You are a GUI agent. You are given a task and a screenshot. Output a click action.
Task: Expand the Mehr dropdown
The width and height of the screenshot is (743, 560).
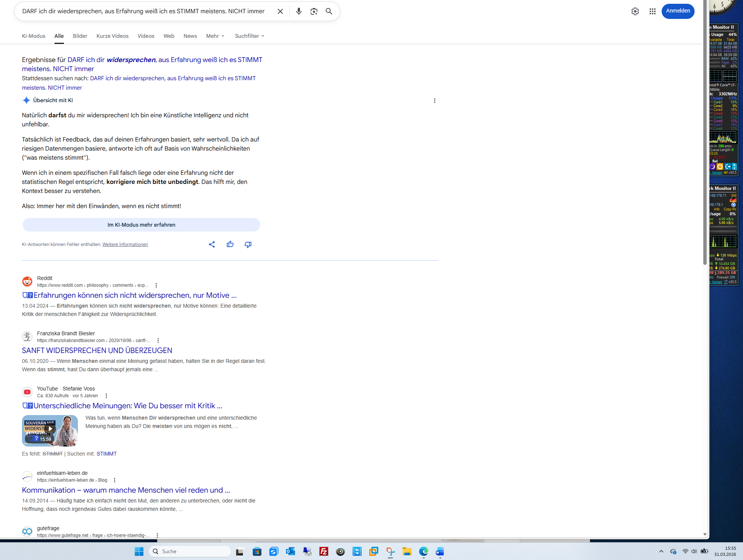tap(215, 36)
